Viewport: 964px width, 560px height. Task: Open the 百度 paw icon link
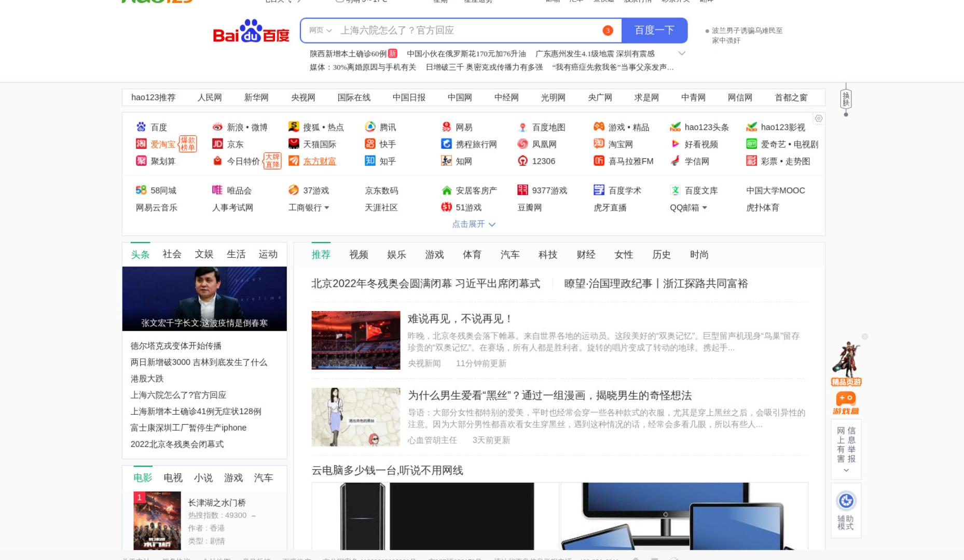(x=141, y=127)
